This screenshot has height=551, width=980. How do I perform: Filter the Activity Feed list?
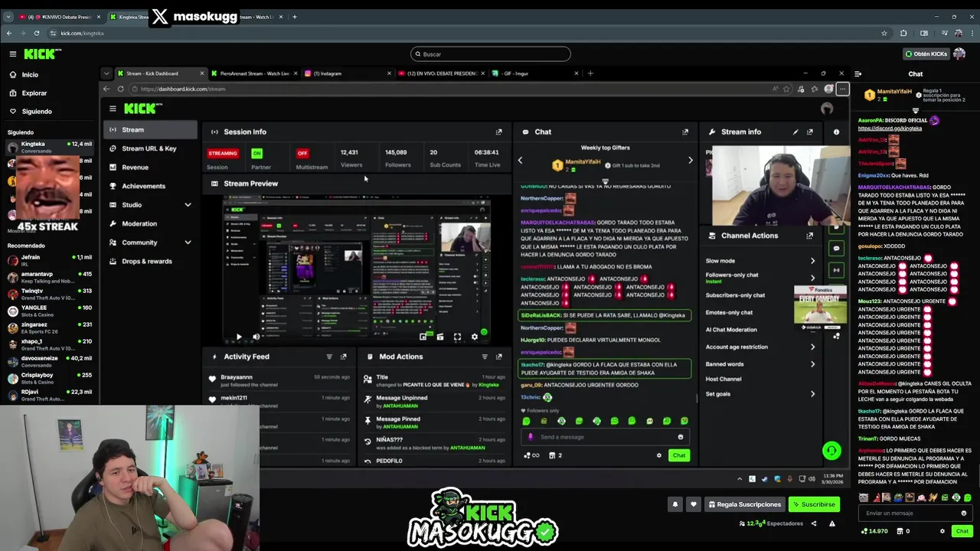[x=329, y=357]
